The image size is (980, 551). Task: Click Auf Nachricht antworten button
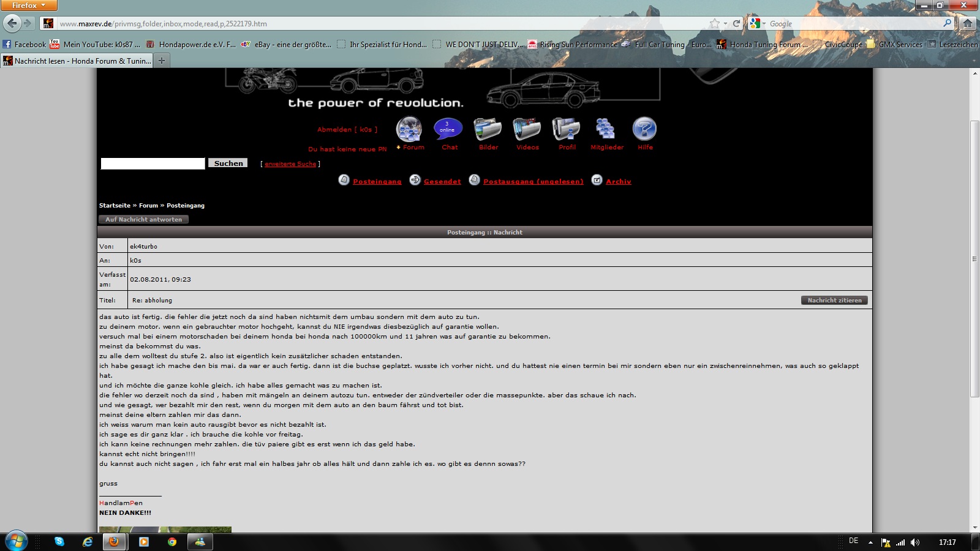pos(143,219)
